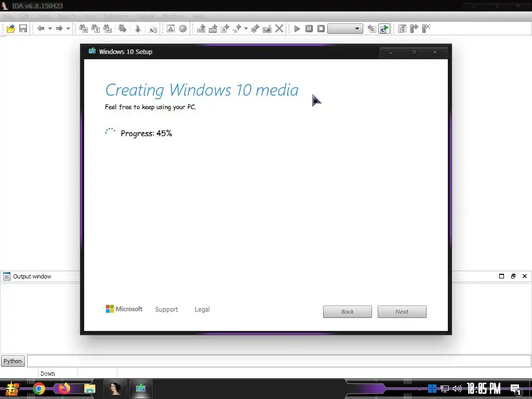
Task: Click the Output window title icon
Action: point(6,276)
